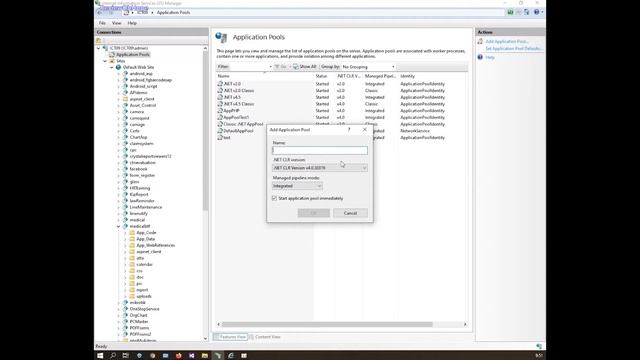Image resolution: width=640 pixels, height=360 pixels.
Task: Sort by Identity column header
Action: click(407, 76)
